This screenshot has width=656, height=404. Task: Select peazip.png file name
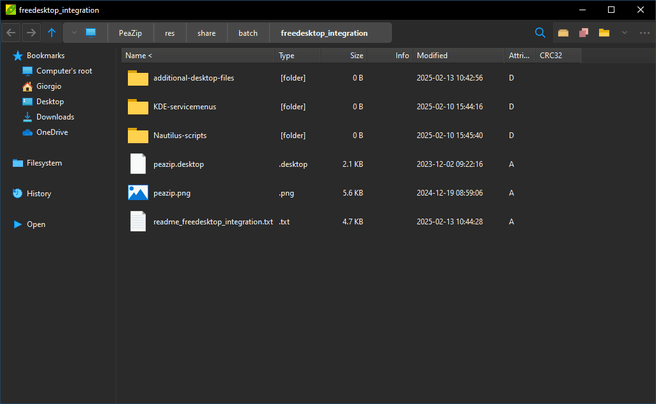click(172, 193)
